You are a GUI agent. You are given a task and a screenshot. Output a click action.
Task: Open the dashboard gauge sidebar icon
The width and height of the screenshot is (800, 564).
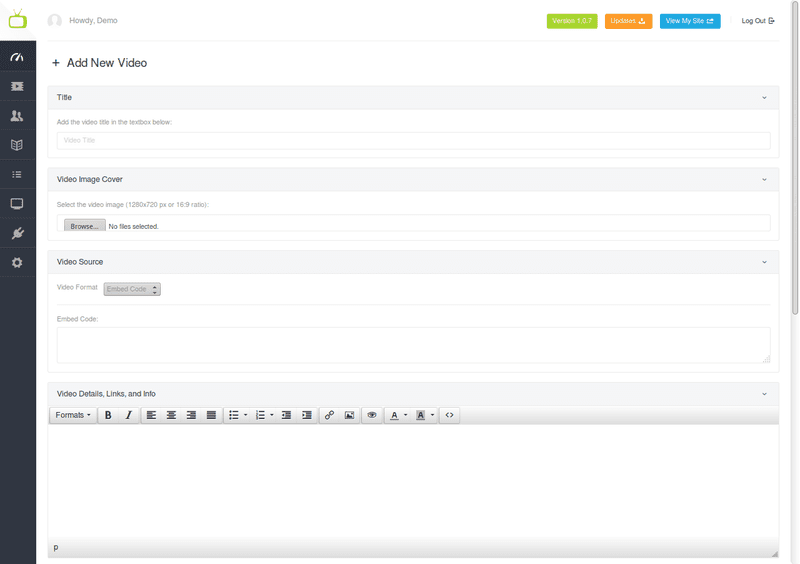pos(17,57)
